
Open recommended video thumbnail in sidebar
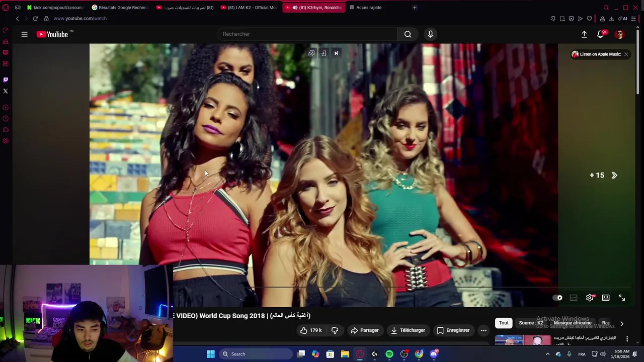(523, 340)
